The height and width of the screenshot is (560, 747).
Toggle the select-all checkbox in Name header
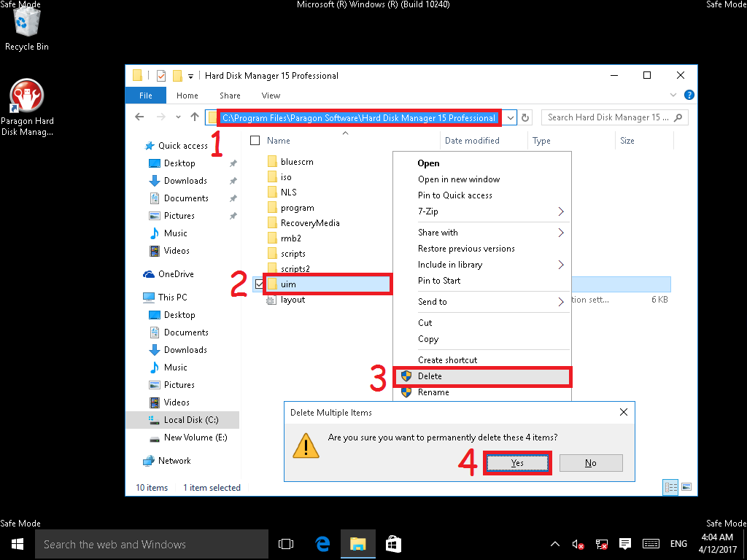click(255, 141)
